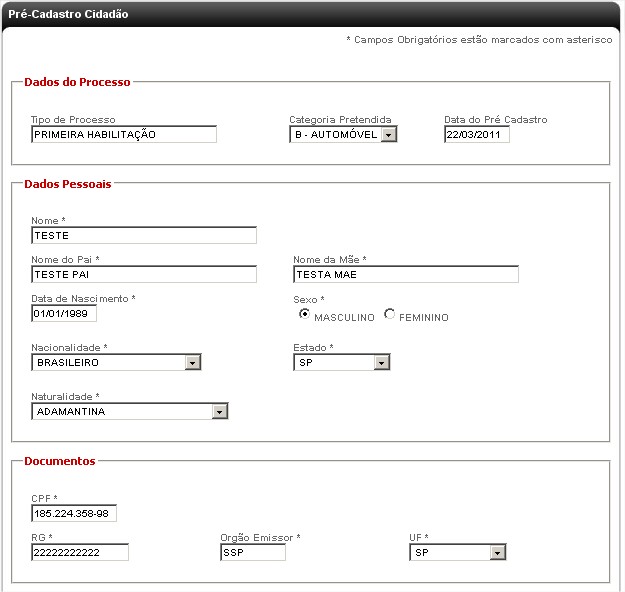This screenshot has height=592, width=625.
Task: Click the Nome do Pai field
Action: point(143,274)
